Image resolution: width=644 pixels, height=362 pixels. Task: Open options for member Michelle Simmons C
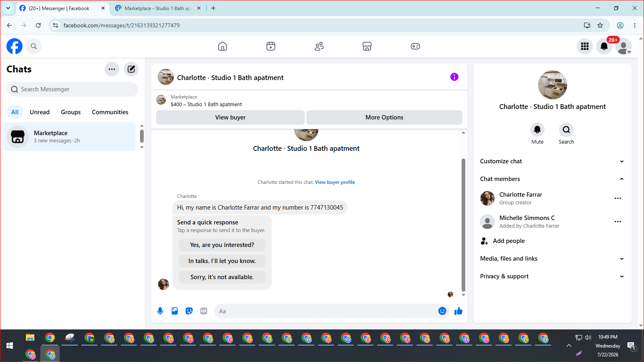coord(618,222)
